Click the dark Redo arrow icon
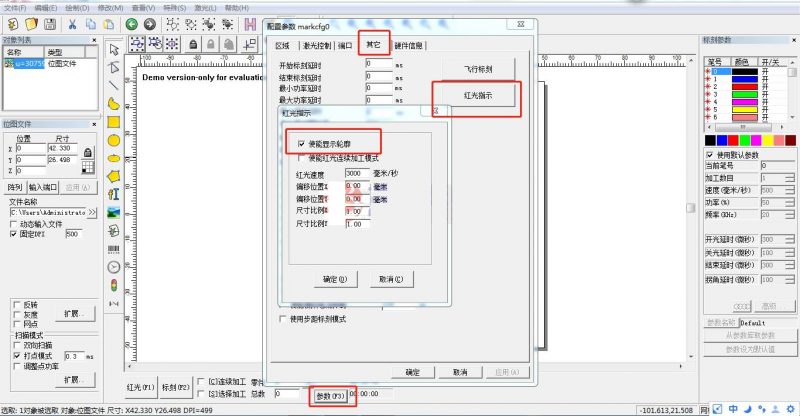Viewport: 800px width, 416px height. [149, 24]
